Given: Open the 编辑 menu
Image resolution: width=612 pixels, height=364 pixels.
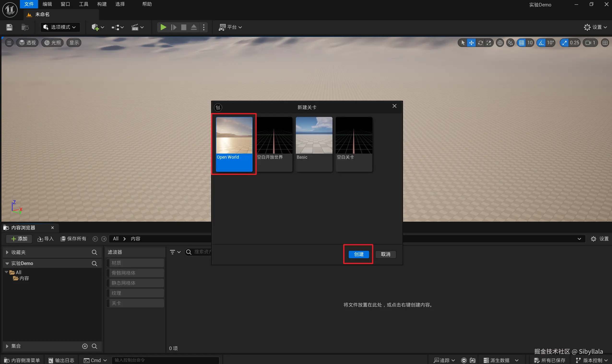Looking at the screenshot, I should pos(47,4).
